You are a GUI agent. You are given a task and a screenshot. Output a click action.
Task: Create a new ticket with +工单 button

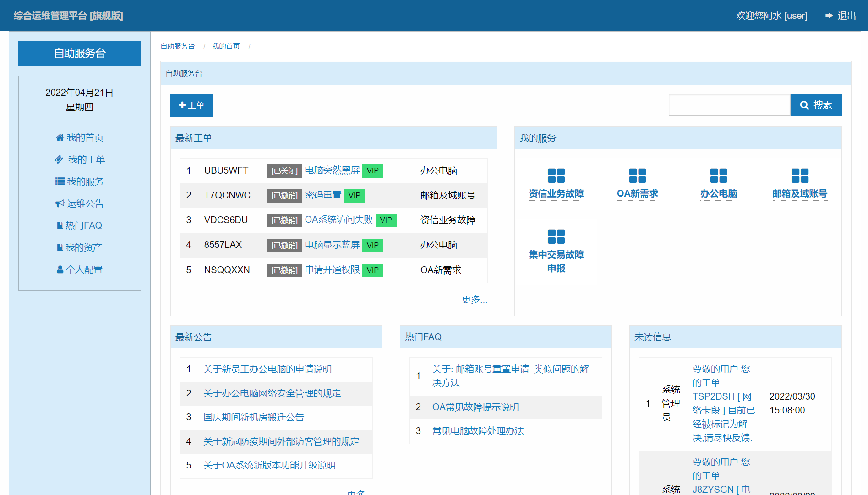(191, 105)
